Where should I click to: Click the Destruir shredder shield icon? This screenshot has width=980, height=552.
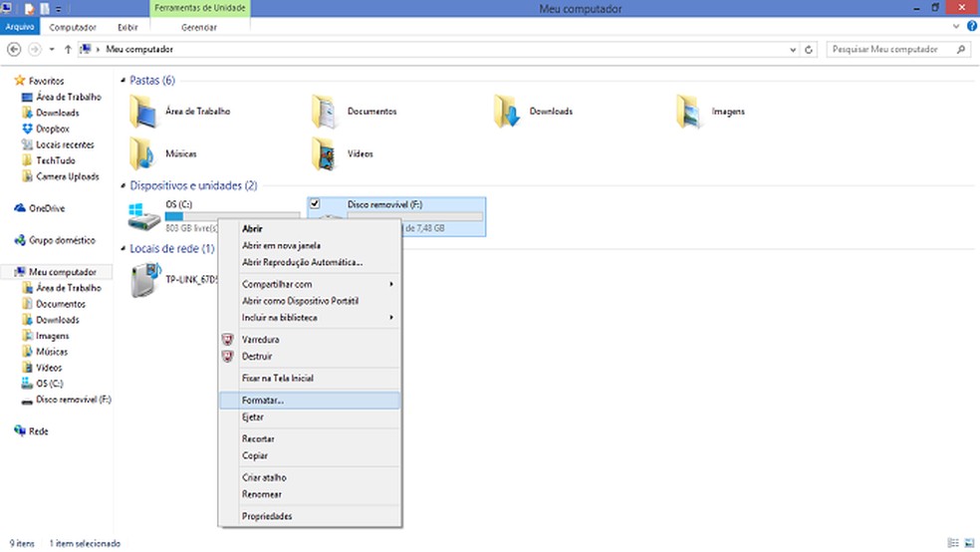click(227, 357)
